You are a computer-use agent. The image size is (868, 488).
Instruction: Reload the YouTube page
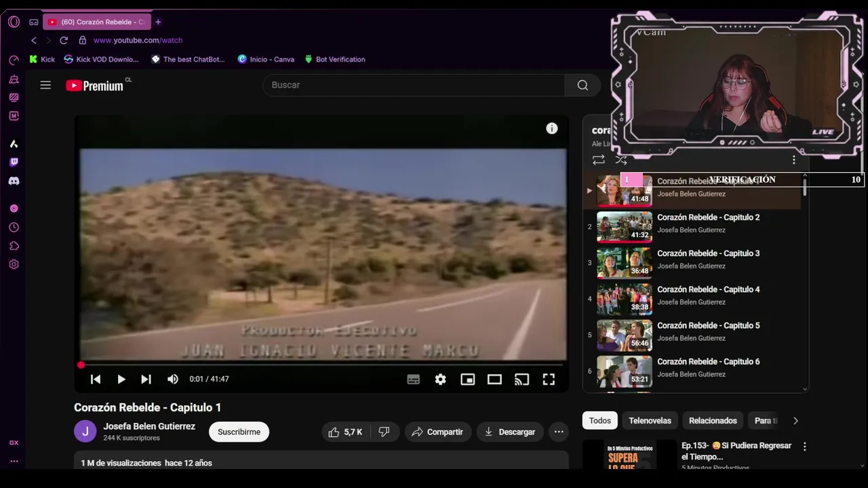pyautogui.click(x=64, y=40)
